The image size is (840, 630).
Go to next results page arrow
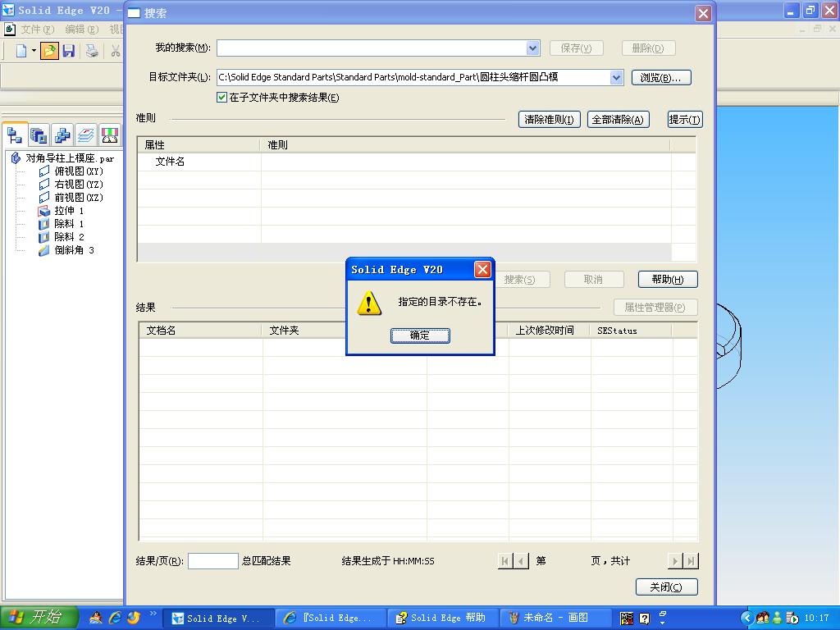click(675, 561)
